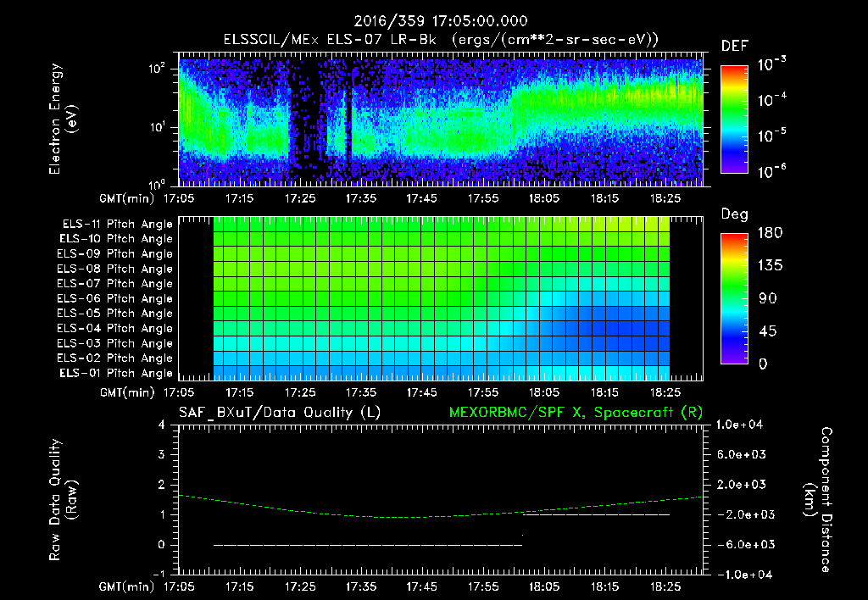Select the ELS-04 Pitch Angle row label
Screen dimensions: 868x600
115,328
